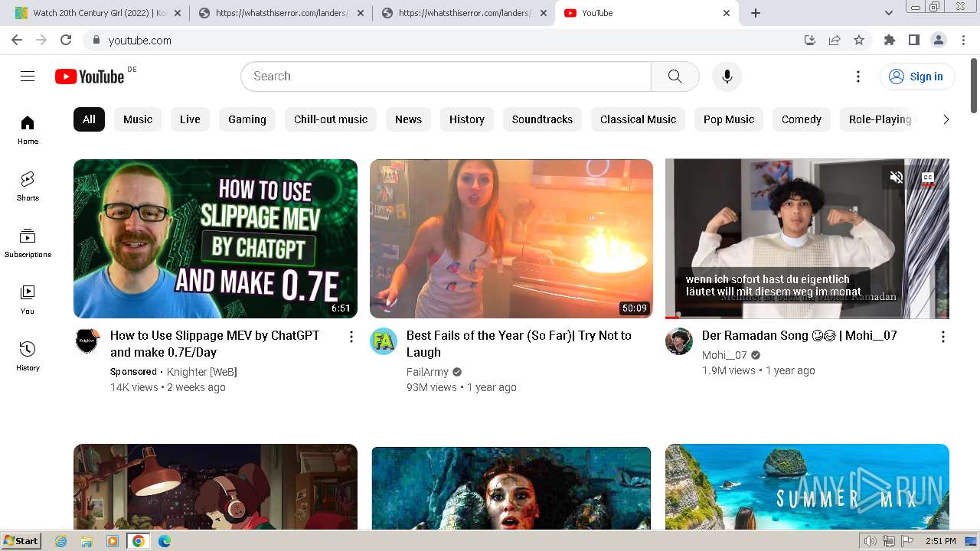The image size is (980, 551).
Task: Select the History category chip
Action: pos(467,119)
